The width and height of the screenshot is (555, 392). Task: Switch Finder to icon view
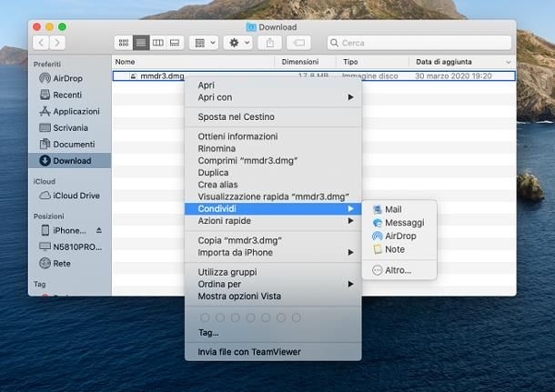pyautogui.click(x=123, y=43)
